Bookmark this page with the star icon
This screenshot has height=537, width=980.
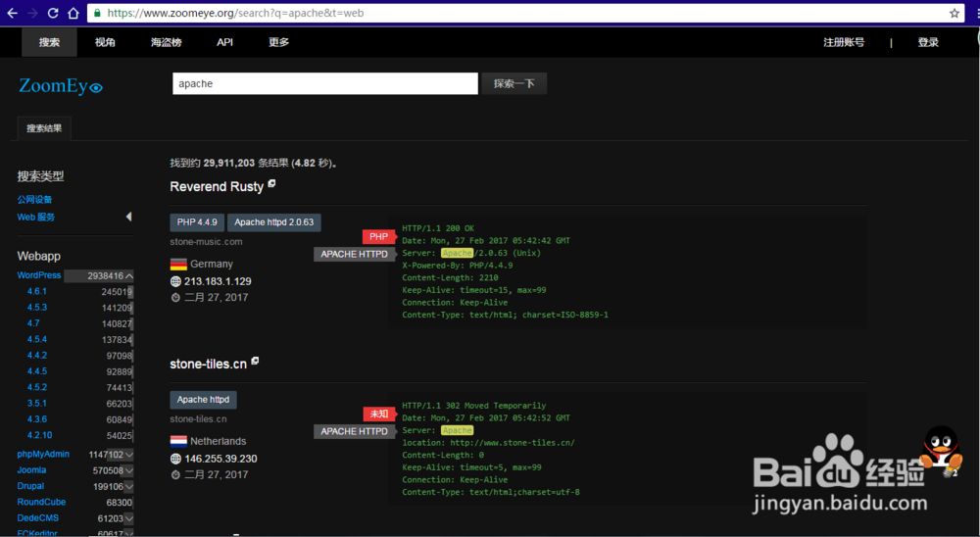coord(955,13)
